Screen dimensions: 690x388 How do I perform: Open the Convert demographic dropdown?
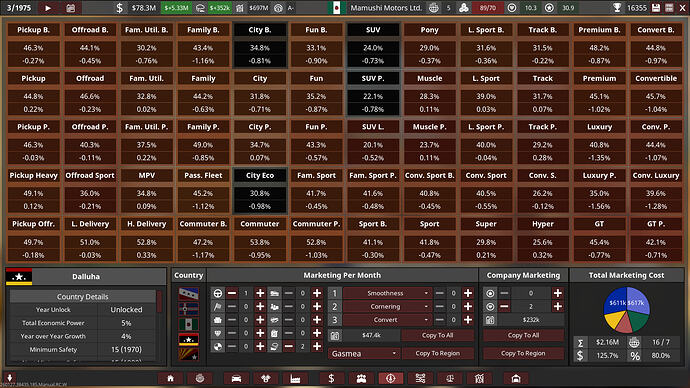[x=387, y=320]
